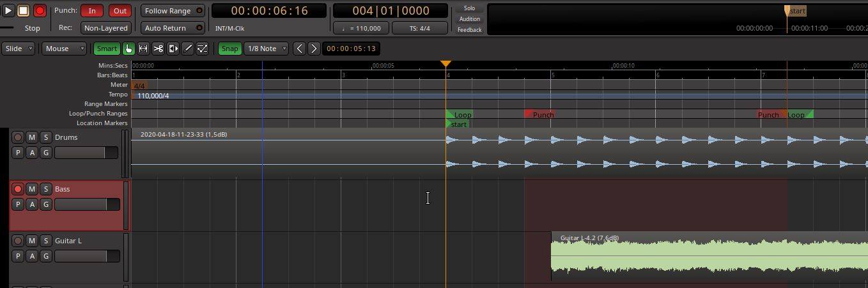This screenshot has height=288, width=868.
Task: Select the Range tool
Action: [x=143, y=49]
